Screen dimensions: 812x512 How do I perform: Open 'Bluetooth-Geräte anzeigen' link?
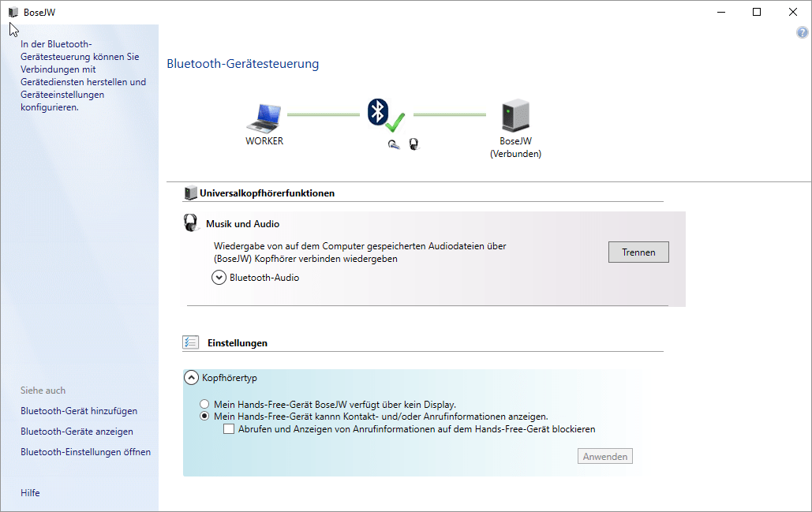pos(77,432)
